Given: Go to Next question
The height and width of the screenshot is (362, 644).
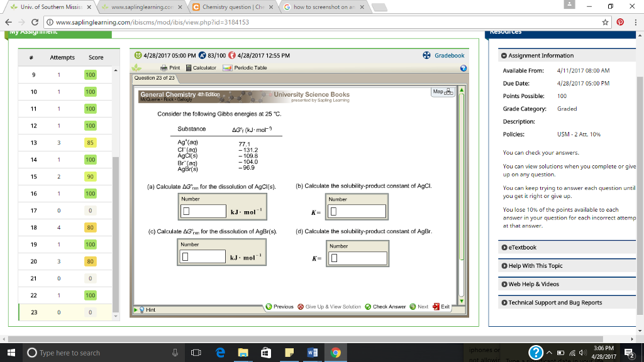Looking at the screenshot, I should 418,307.
